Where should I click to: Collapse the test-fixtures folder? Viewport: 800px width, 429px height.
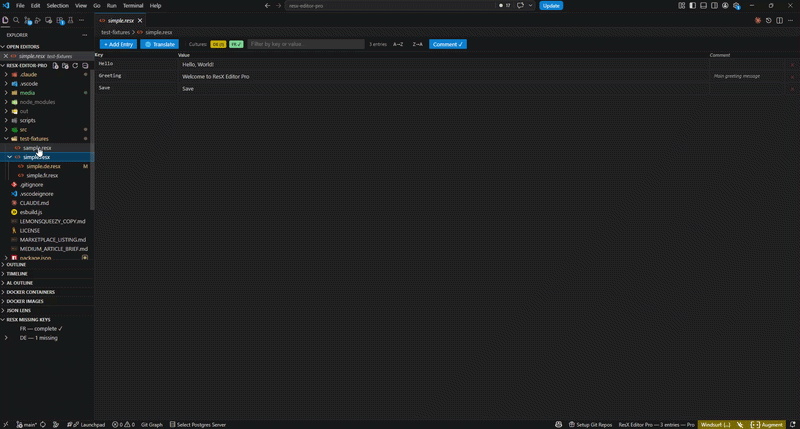[6, 139]
